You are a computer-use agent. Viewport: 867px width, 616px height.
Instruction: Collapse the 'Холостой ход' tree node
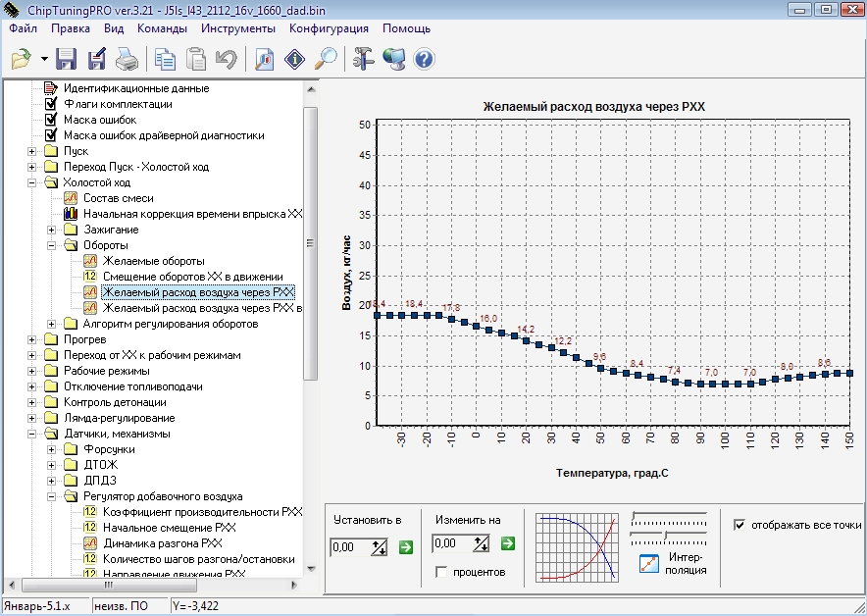[31, 182]
